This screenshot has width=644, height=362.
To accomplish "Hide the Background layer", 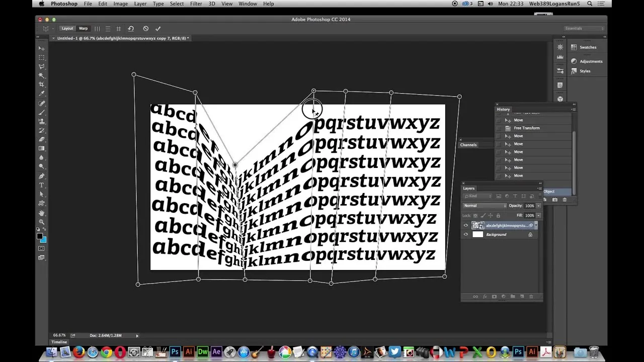I will (x=465, y=234).
